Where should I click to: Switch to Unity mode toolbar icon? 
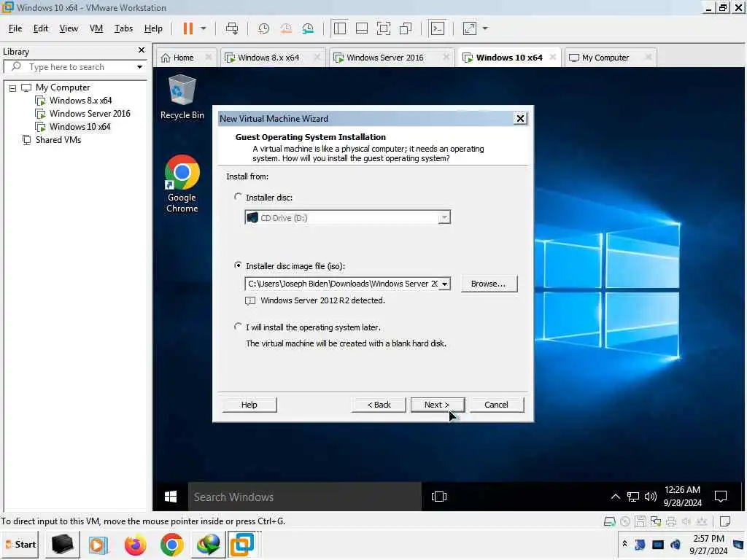click(406, 28)
